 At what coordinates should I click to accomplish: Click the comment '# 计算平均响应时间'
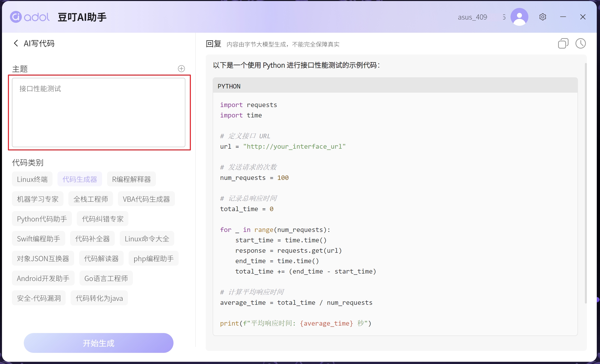click(x=252, y=292)
